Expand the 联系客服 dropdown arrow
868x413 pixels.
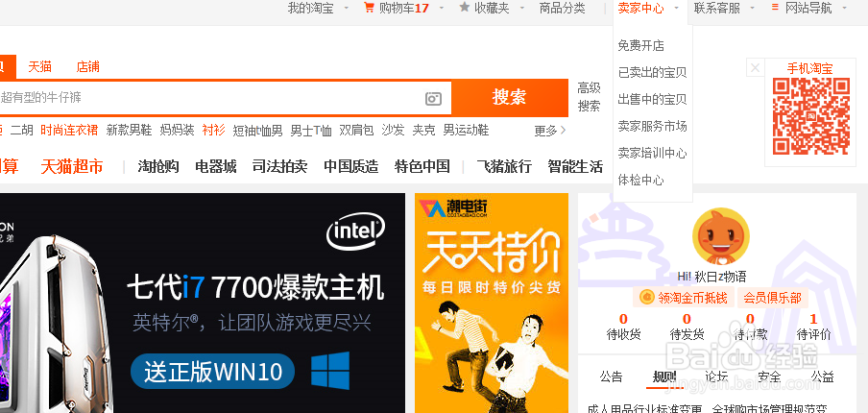point(752,9)
